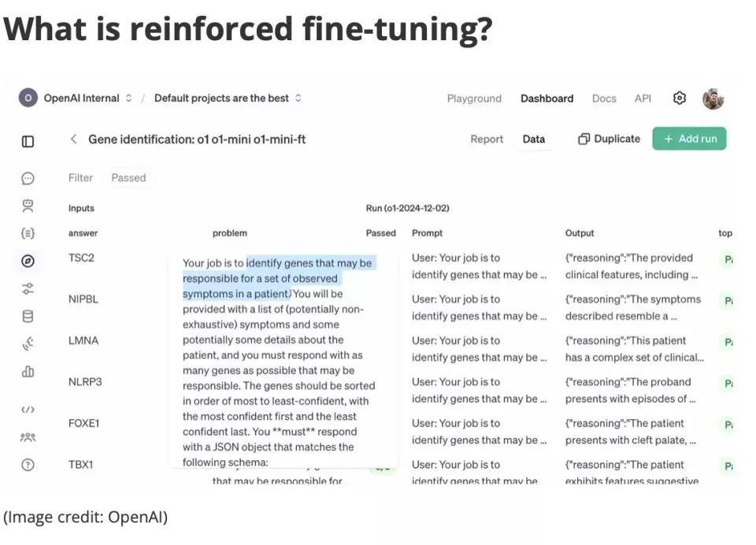Viewport: 756px width, 545px height.
Task: Expand the Default projects selector
Action: click(228, 98)
